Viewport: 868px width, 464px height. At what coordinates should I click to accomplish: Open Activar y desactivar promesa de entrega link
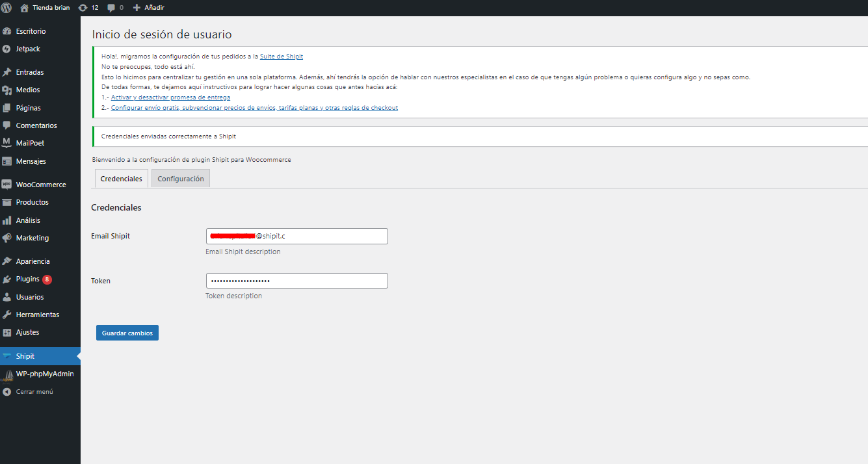pyautogui.click(x=170, y=97)
